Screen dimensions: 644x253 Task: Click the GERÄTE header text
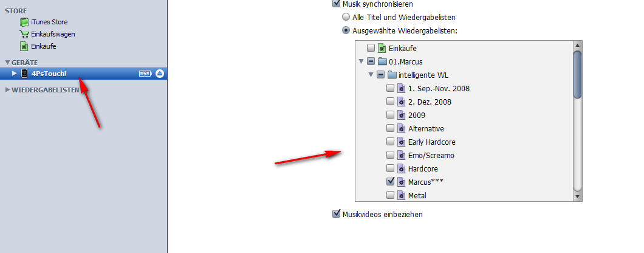point(25,63)
